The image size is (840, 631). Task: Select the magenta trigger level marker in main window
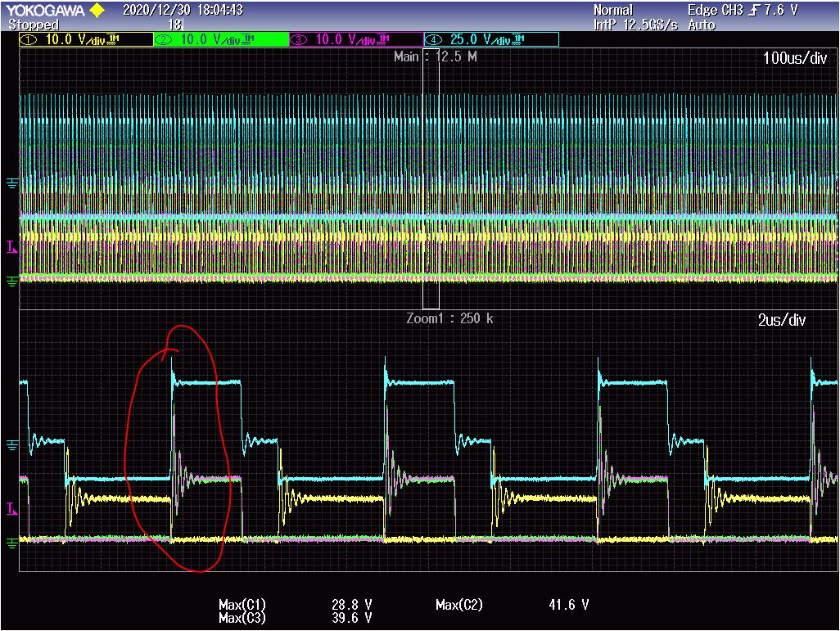pos(11,246)
